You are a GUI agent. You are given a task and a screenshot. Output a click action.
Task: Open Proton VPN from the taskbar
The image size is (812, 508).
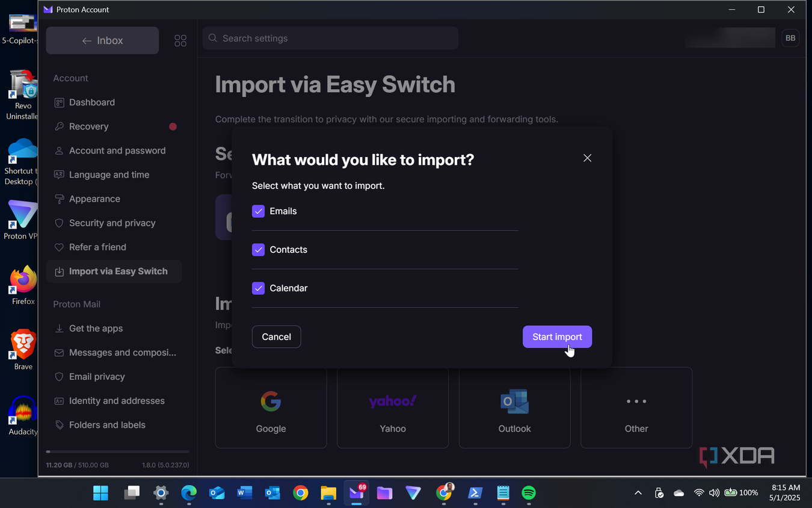(x=413, y=493)
